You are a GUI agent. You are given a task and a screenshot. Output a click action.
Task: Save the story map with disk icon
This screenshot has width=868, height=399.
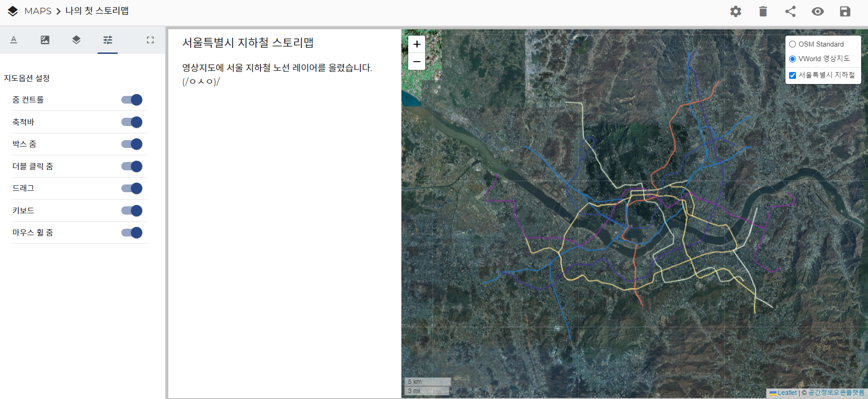(845, 11)
